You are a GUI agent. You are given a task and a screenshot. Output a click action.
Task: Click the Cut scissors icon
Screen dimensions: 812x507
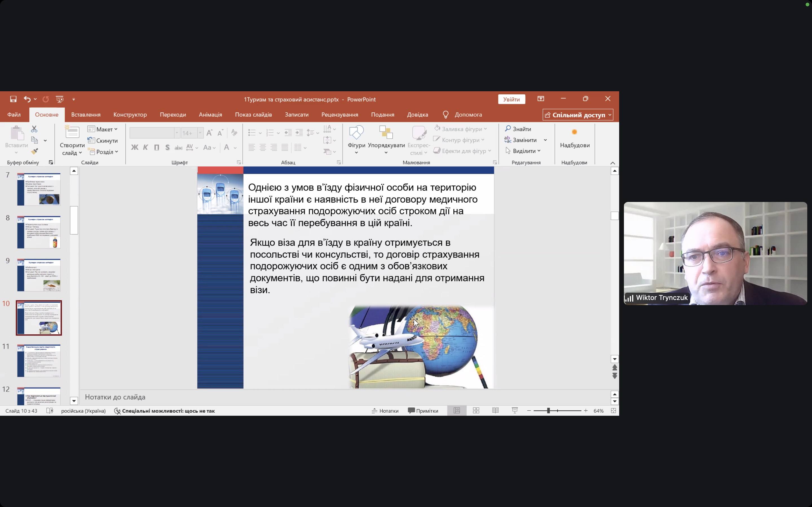[34, 129]
